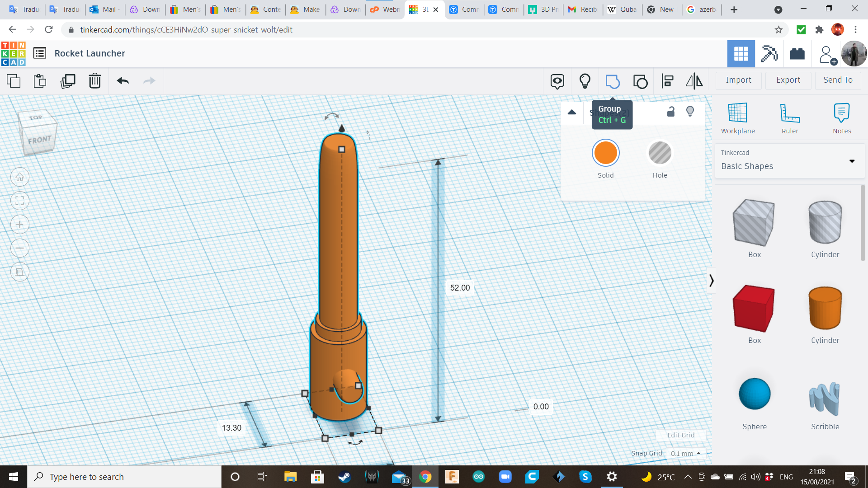Screen dimensions: 868x488
Task: Click the Edit Grid button
Action: point(680,435)
